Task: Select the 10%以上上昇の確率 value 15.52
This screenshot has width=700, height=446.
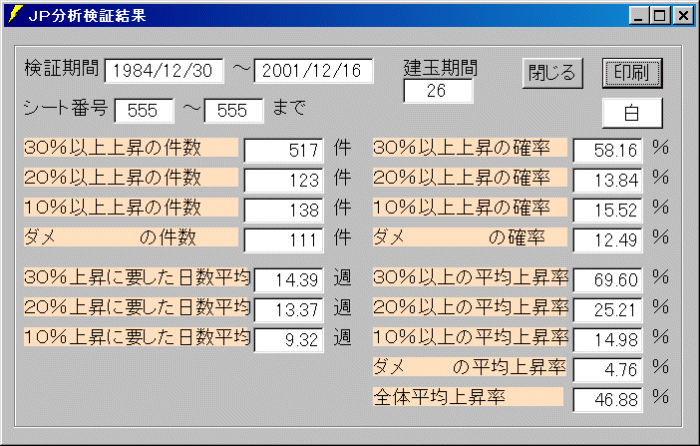Action: (608, 210)
